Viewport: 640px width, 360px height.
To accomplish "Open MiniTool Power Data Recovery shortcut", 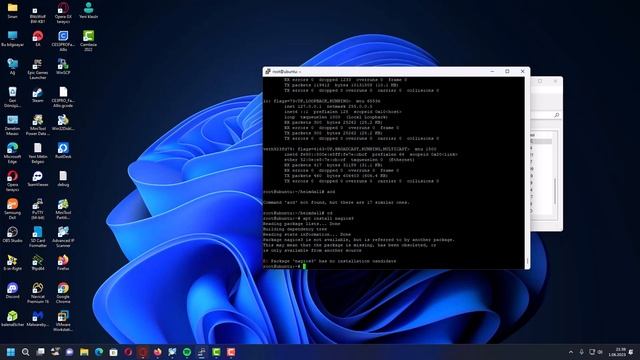I will pos(38,125).
